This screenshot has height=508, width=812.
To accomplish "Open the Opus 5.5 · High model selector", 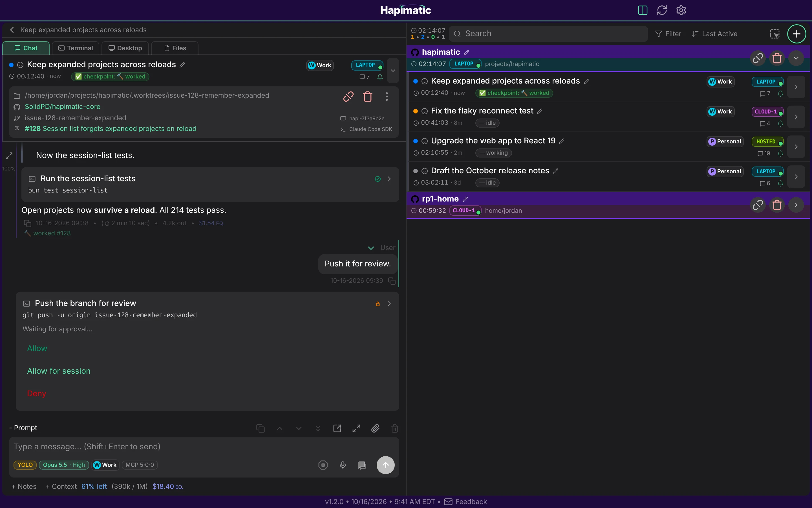I will pos(64,465).
